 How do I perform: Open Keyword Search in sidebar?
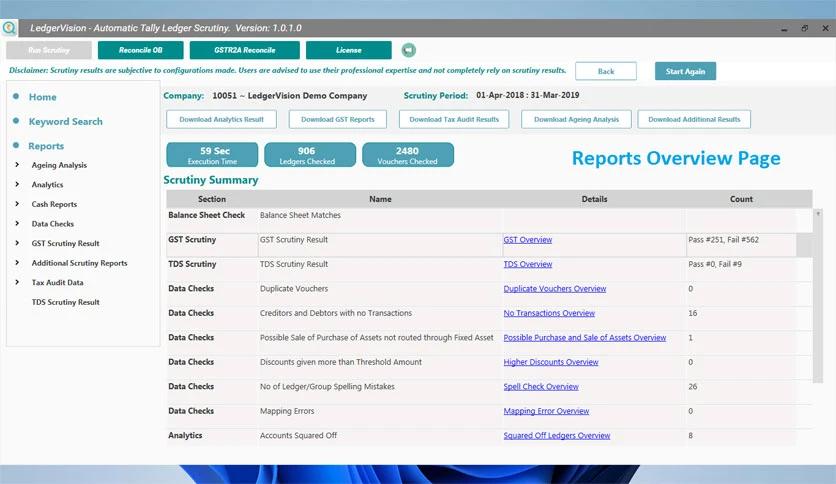click(66, 122)
